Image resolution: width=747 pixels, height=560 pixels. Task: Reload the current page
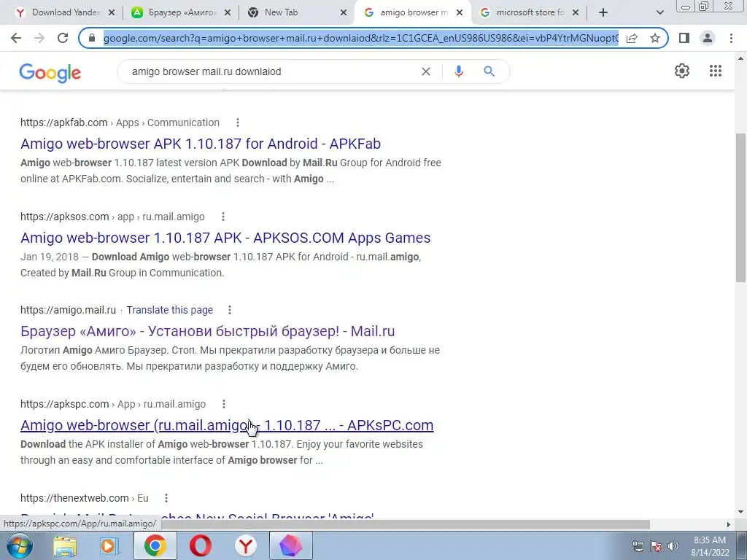point(63,38)
